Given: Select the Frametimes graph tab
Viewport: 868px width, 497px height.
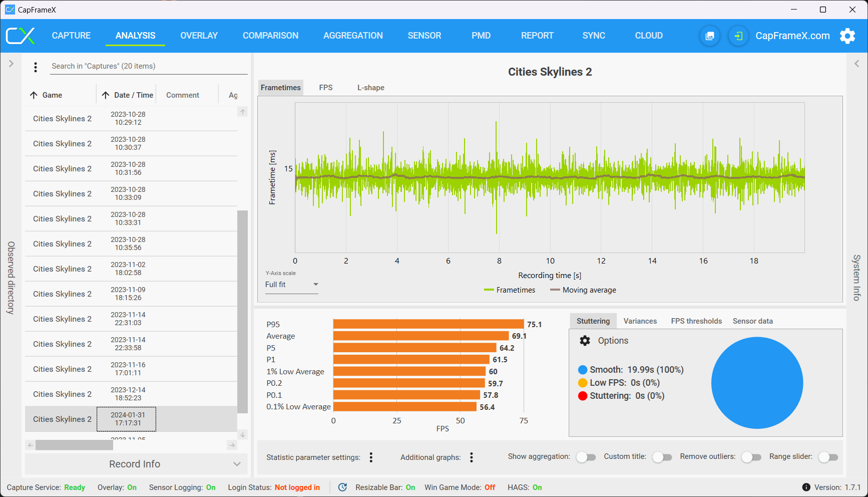Looking at the screenshot, I should (x=281, y=88).
